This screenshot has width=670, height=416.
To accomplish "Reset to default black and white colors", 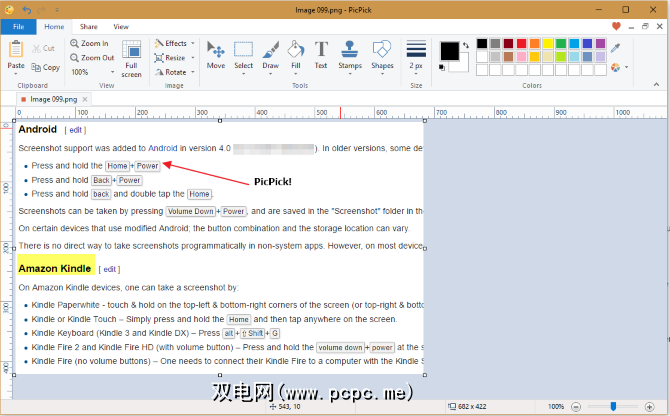I will (x=442, y=67).
